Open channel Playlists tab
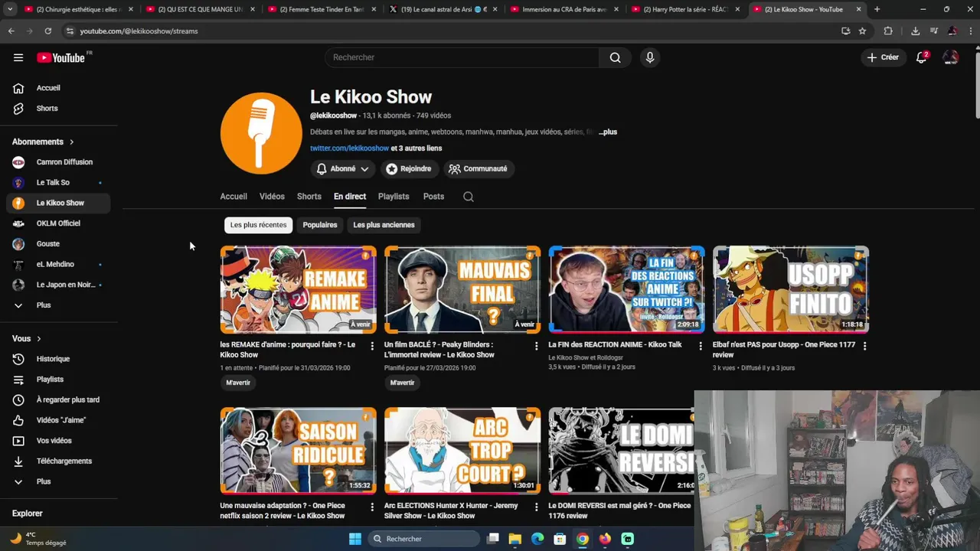This screenshot has width=980, height=551. [x=394, y=197]
